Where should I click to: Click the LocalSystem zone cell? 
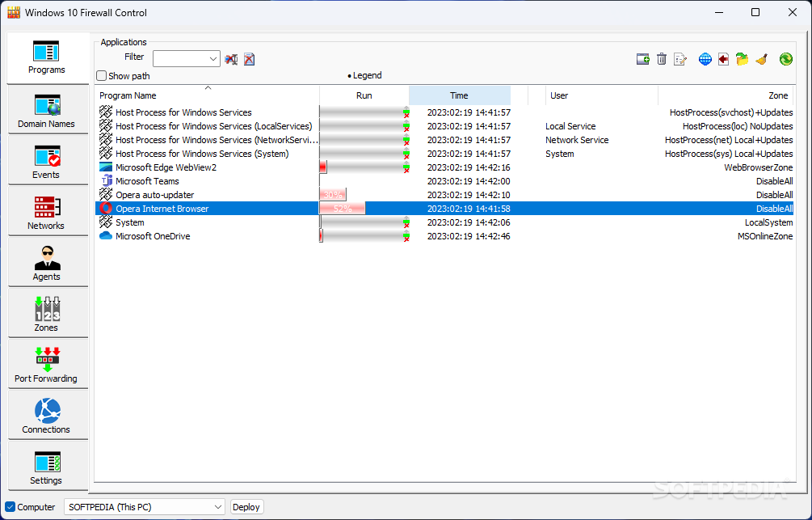(768, 222)
